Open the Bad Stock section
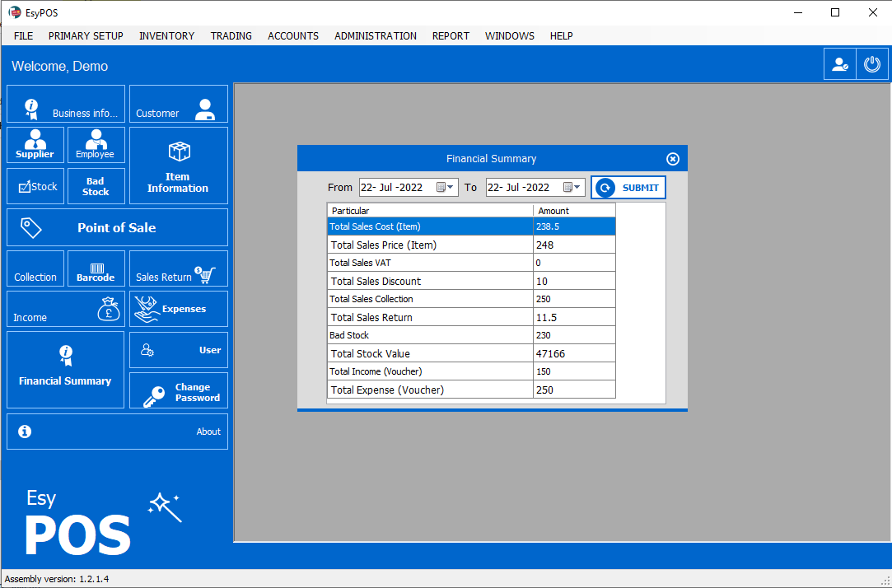The image size is (892, 588). point(96,185)
